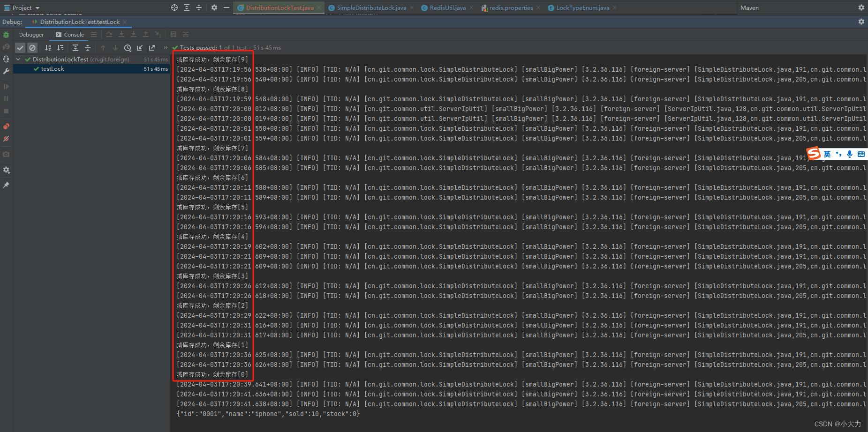This screenshot has height=432, width=868.
Task: Toggle the Sogou input method microphone
Action: [850, 154]
